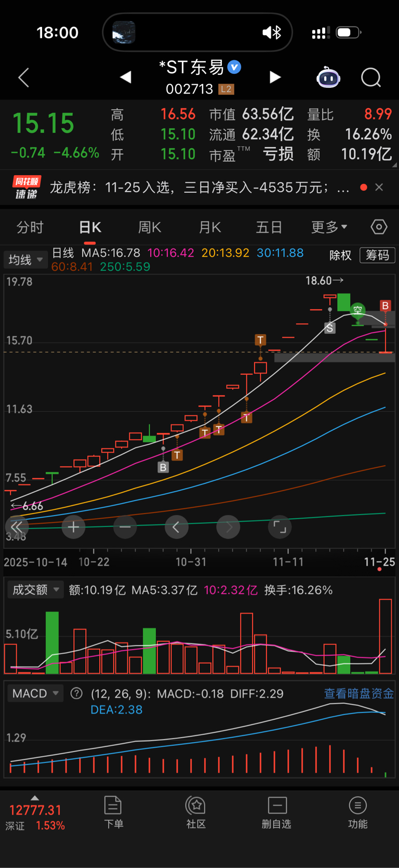
Task: Open 查看暗盘资金 link
Action: click(x=358, y=693)
